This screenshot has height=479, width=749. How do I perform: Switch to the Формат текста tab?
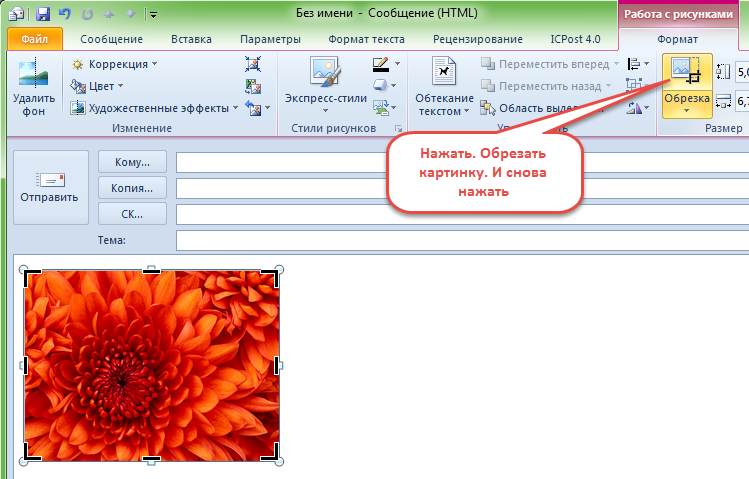[x=366, y=39]
